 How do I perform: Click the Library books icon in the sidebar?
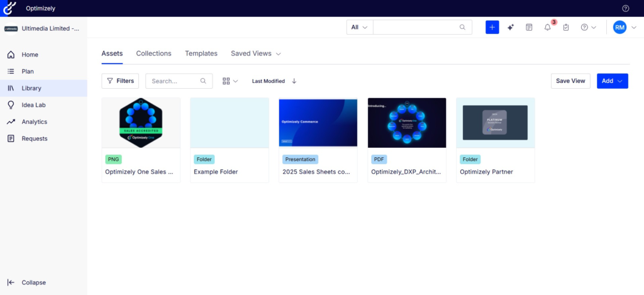(11, 88)
